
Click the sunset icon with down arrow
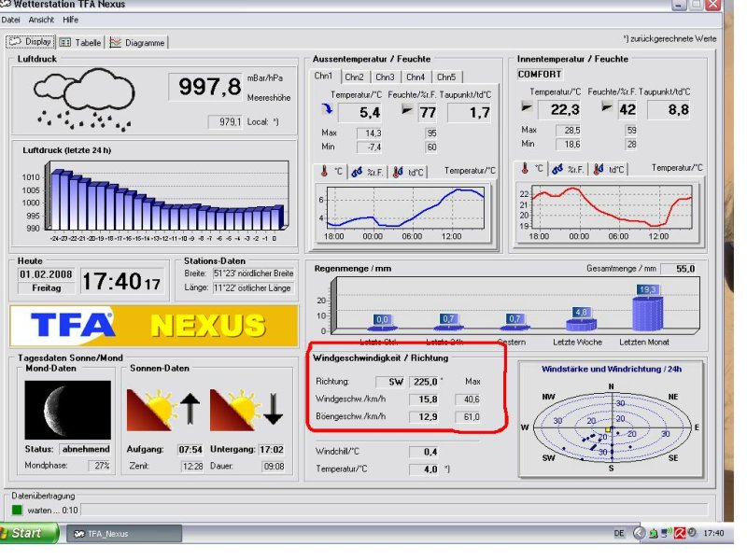247,410
